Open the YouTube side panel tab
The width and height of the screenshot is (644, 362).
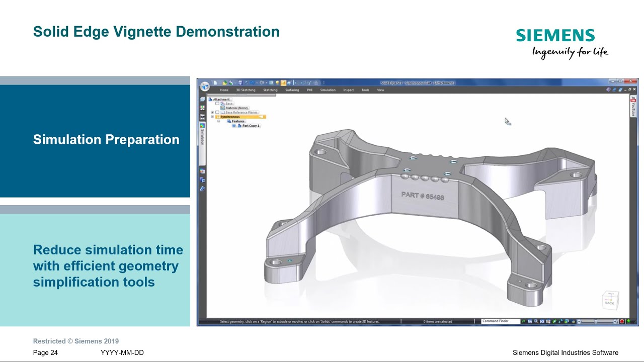click(633, 106)
